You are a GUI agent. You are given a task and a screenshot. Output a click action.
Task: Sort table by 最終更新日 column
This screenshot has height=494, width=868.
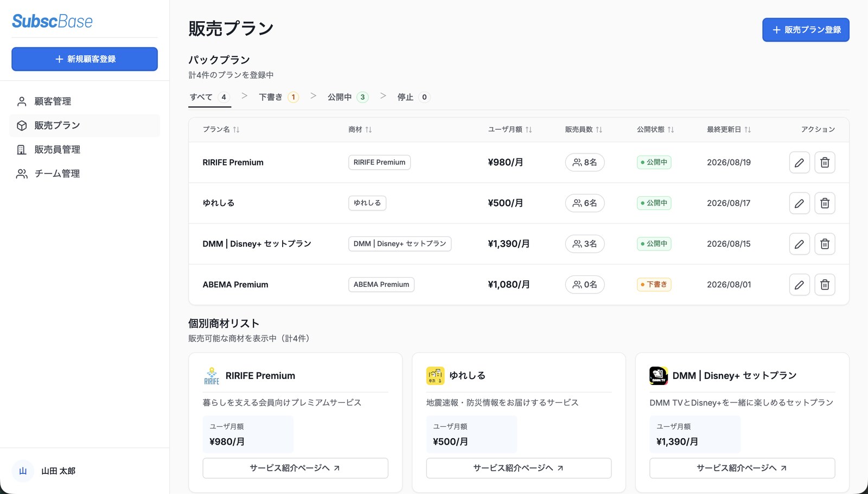[729, 129]
